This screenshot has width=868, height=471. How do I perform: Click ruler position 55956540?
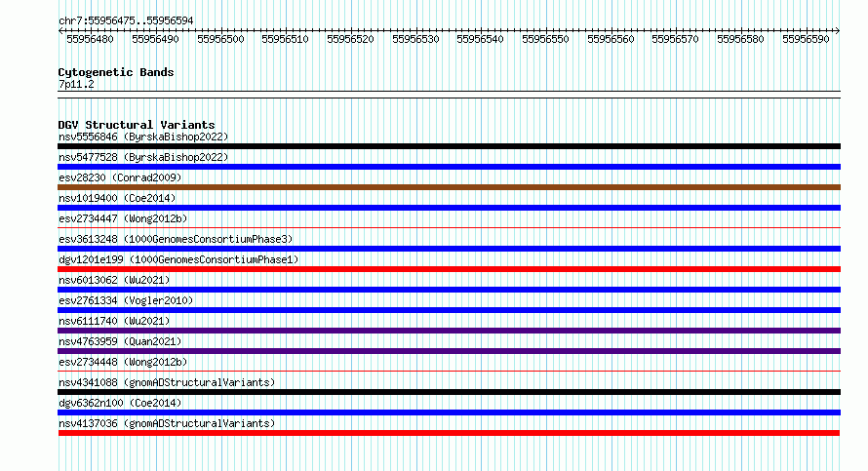[x=480, y=39]
